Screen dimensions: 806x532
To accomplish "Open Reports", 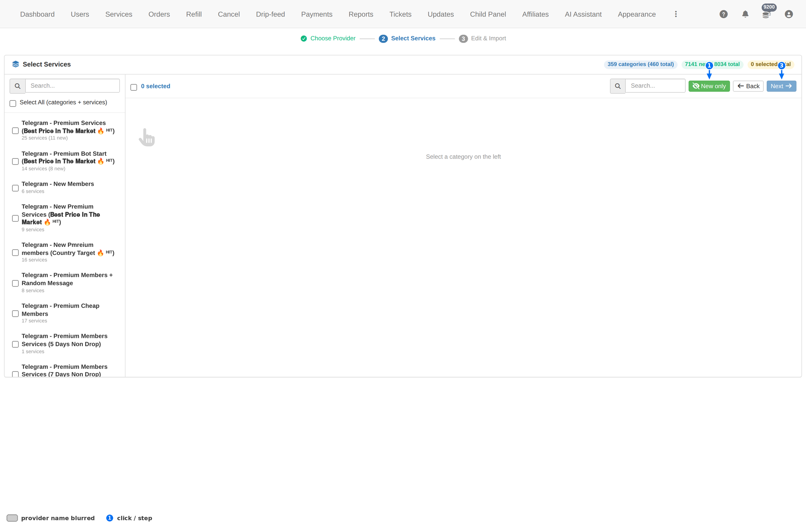I will pyautogui.click(x=361, y=14).
